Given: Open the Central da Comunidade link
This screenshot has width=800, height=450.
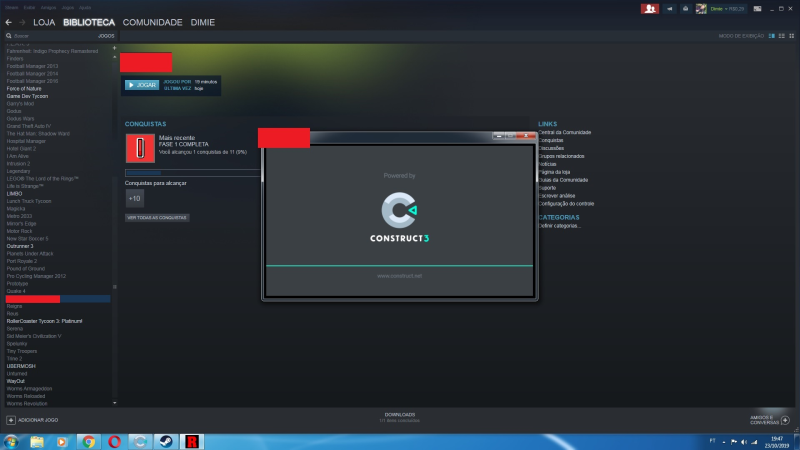Looking at the screenshot, I should [x=565, y=133].
